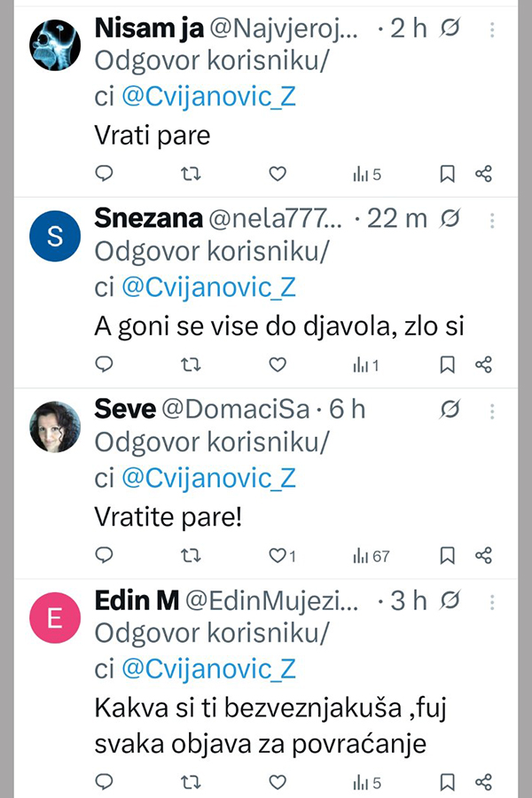
Task: Open three-dot menu on Snezana's tweet
Action: (493, 219)
